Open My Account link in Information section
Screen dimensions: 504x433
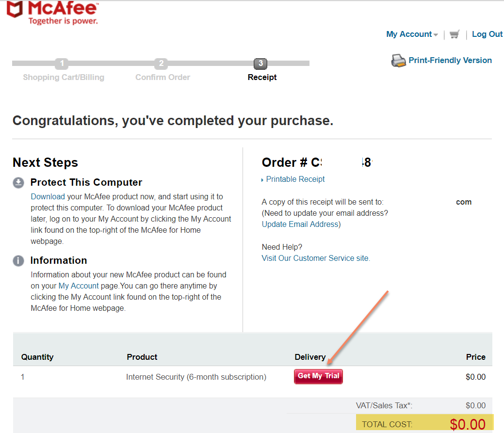click(79, 286)
